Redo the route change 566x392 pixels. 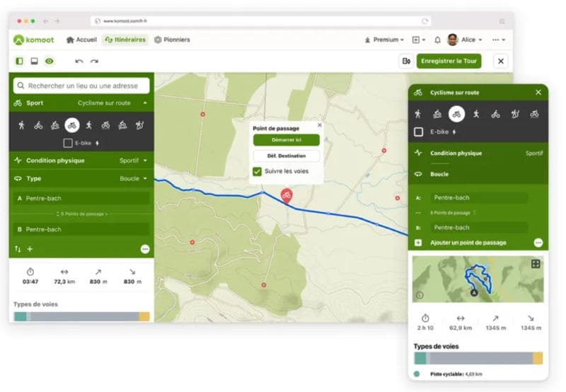coord(94,61)
